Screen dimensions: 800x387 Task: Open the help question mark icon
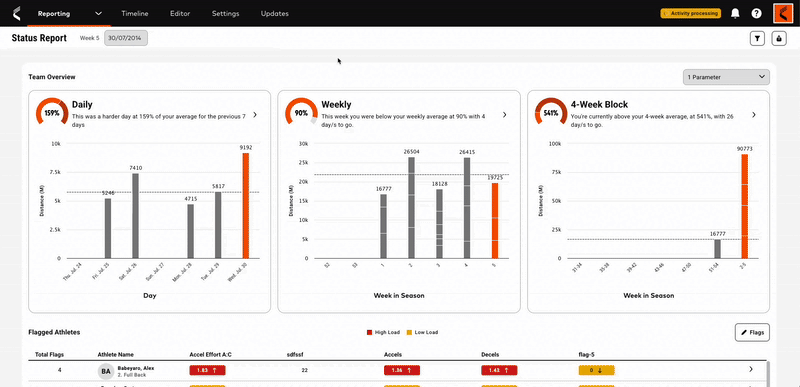(x=757, y=13)
